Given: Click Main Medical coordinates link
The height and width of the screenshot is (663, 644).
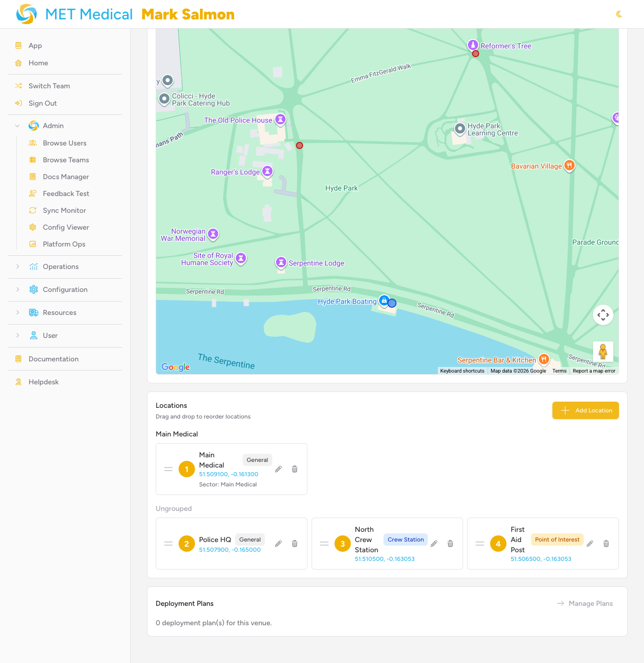Looking at the screenshot, I should [x=229, y=474].
